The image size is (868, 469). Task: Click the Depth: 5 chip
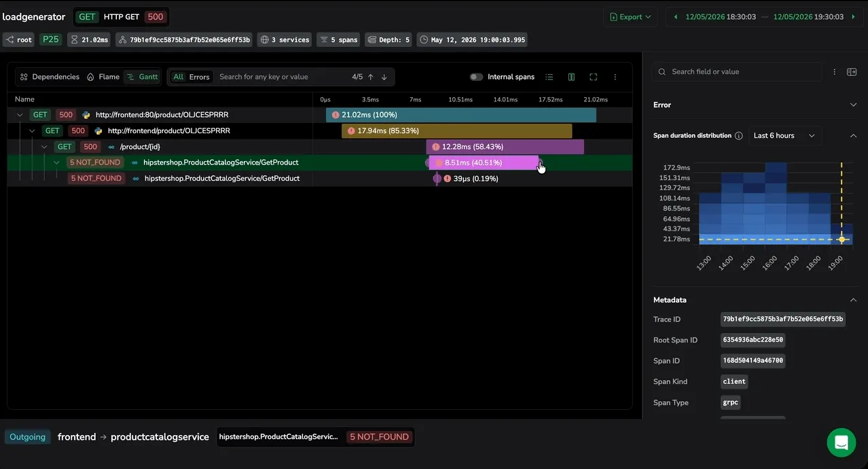(x=389, y=40)
